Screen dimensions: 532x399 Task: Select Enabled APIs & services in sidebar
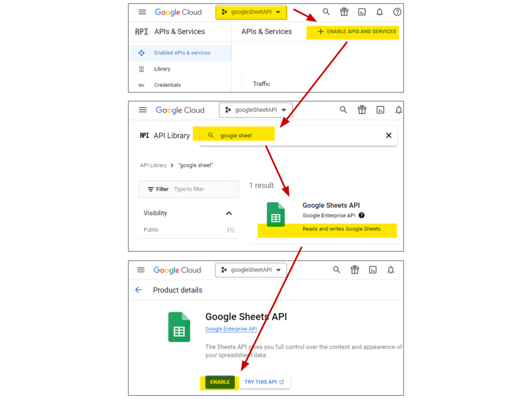tap(180, 53)
